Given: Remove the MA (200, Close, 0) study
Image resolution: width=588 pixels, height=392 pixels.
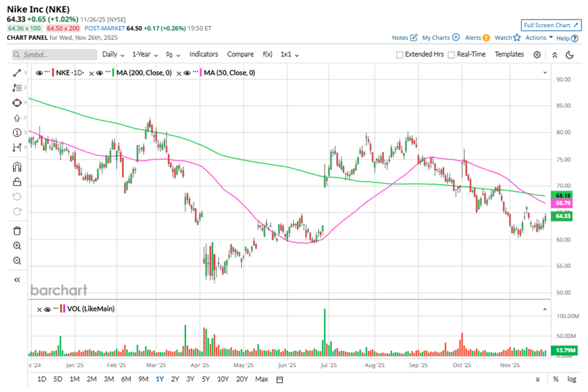Looking at the screenshot, I should click(91, 74).
